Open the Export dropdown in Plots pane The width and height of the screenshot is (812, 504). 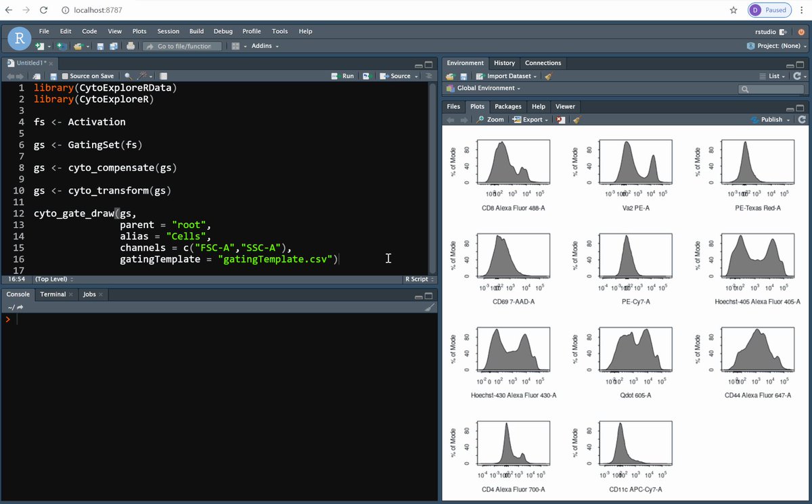[x=530, y=120]
